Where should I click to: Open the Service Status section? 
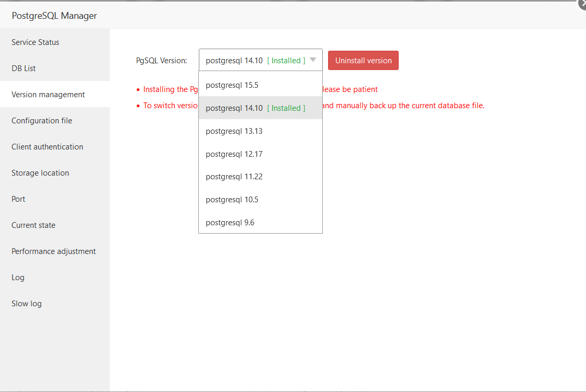(x=55, y=42)
